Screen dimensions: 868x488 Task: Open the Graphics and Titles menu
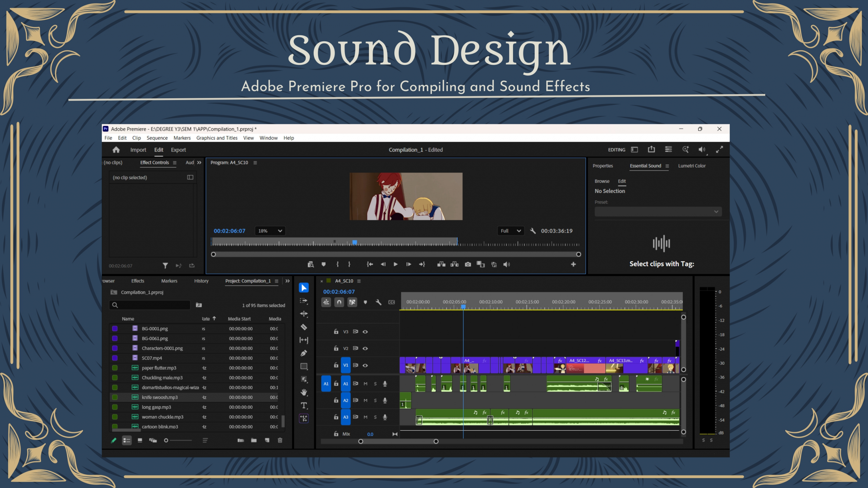coord(217,138)
